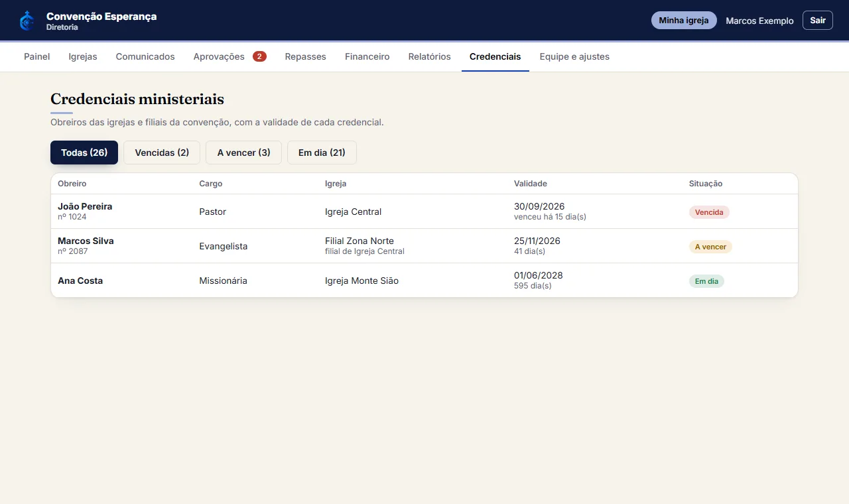Click the Pastor cargo cell
The height and width of the screenshot is (504, 849).
point(212,212)
